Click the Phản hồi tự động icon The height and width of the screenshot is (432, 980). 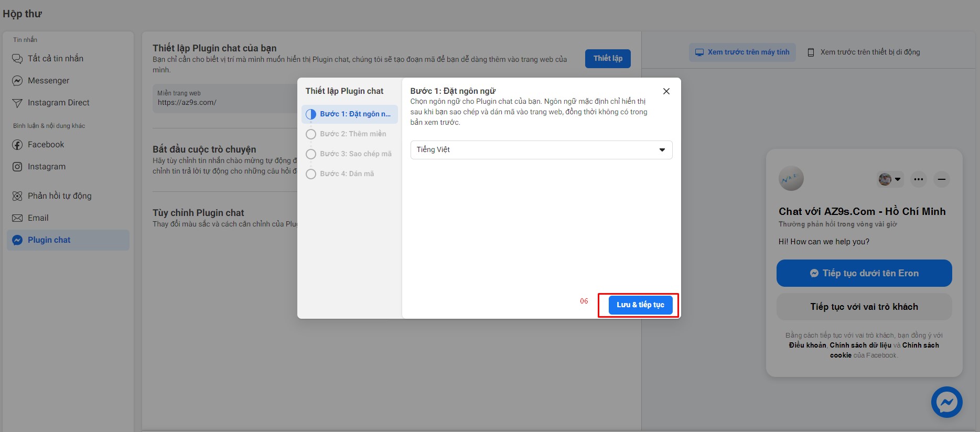click(x=17, y=196)
